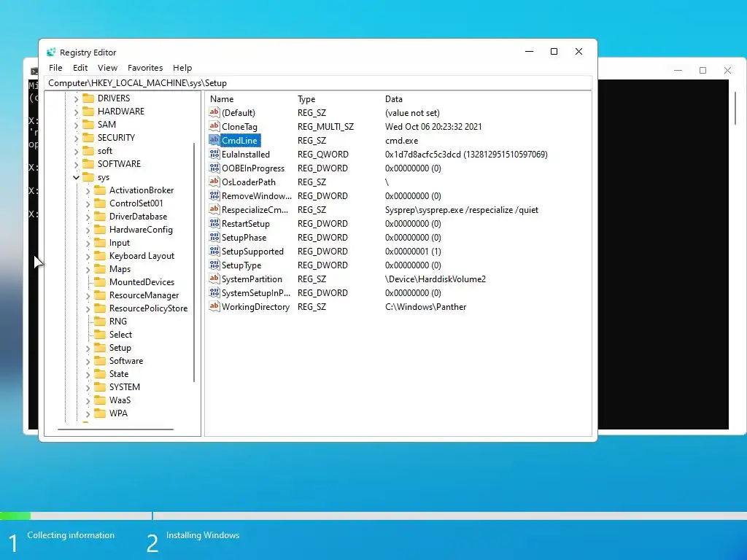Click the Windows setup progress bar
747x560 pixels.
click(373, 516)
